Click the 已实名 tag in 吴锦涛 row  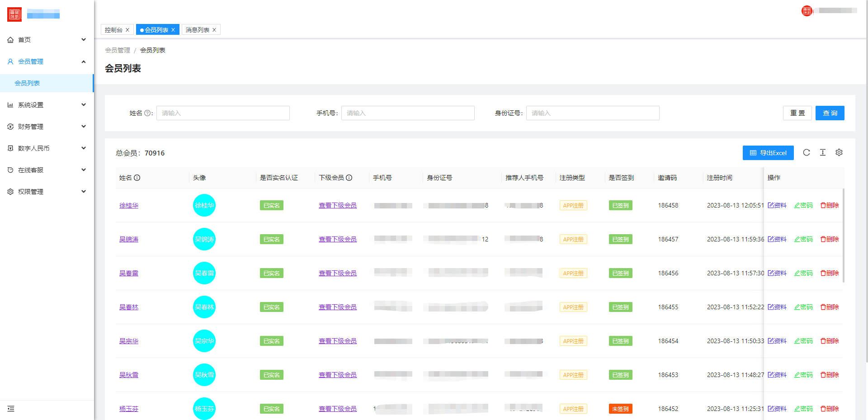click(x=271, y=239)
